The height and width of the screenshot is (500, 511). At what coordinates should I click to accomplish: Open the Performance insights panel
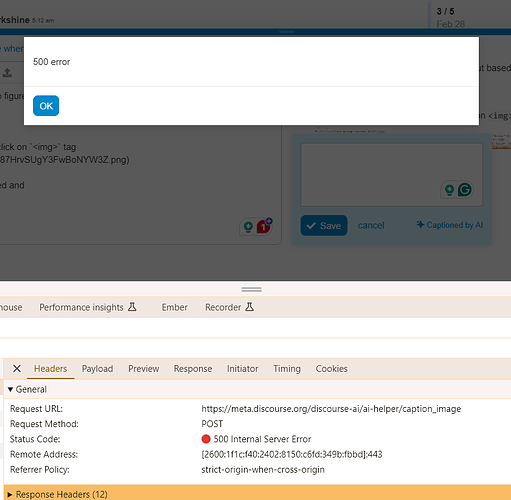point(88,307)
